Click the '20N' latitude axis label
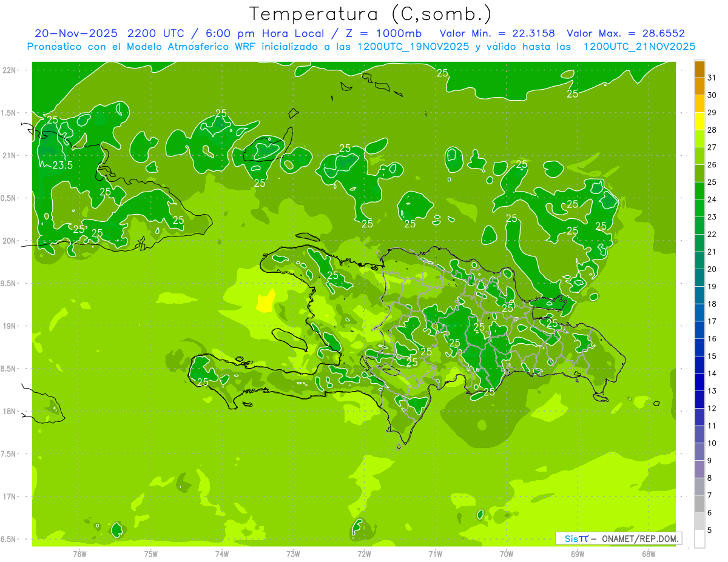 point(9,241)
